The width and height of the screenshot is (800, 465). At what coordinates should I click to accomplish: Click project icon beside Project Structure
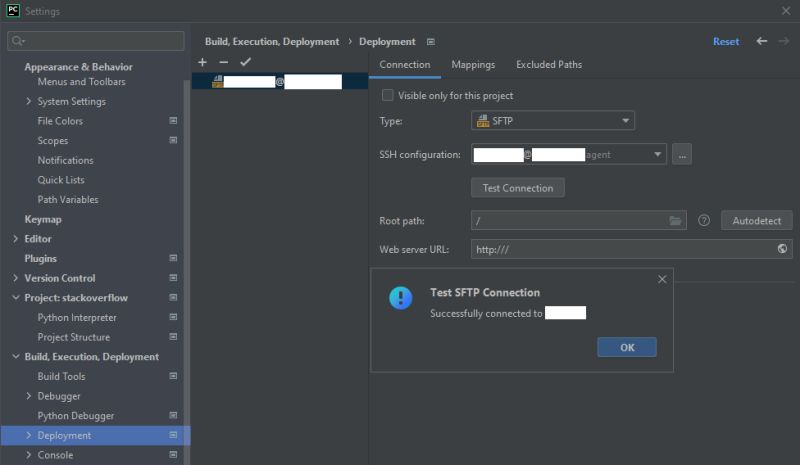pos(173,337)
